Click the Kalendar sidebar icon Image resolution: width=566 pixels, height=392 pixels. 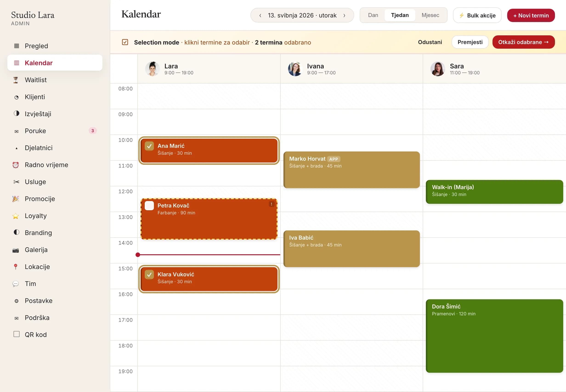click(x=17, y=63)
